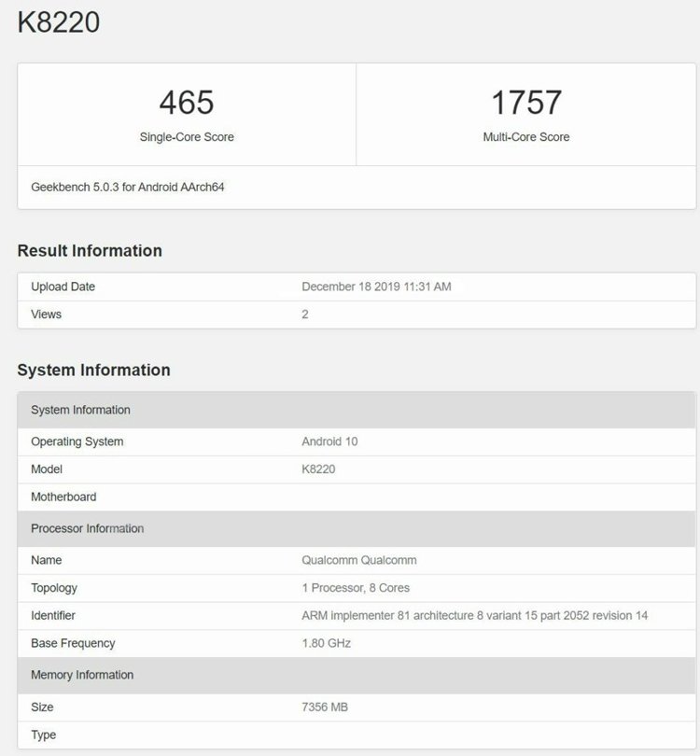Image resolution: width=700 pixels, height=756 pixels.
Task: Click the Base Frequency 1.80 GHz value
Action: [327, 643]
